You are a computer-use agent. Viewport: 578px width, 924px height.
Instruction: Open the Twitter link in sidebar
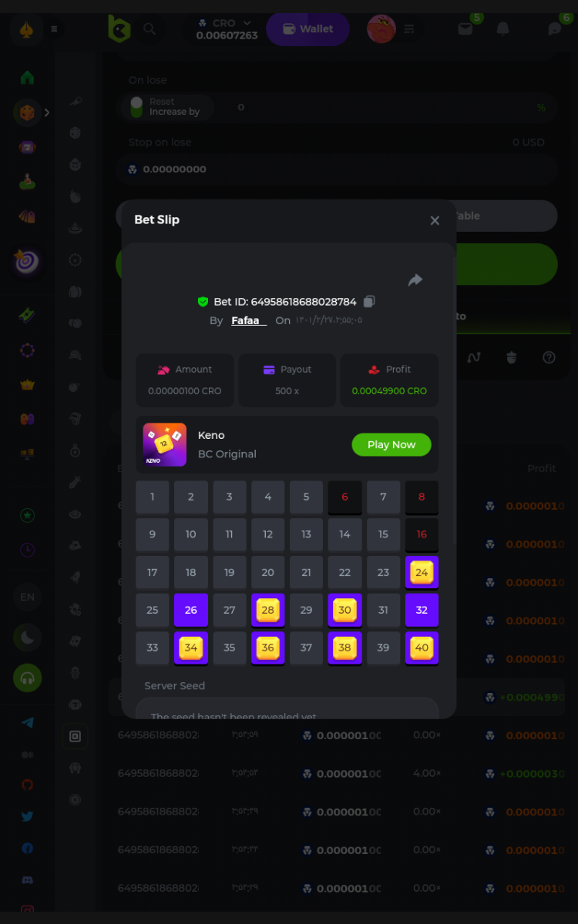(x=28, y=816)
